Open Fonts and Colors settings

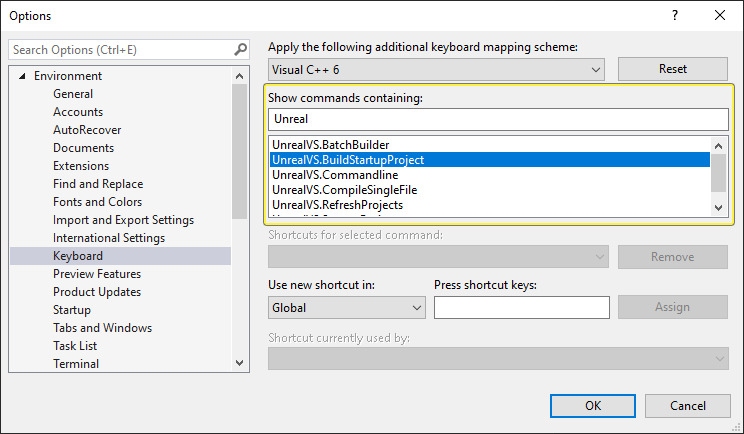click(97, 202)
